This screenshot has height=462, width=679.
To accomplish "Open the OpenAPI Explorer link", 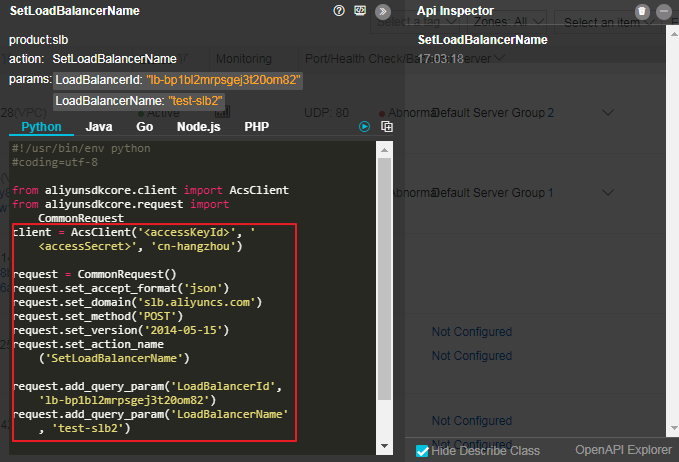I will tap(623, 450).
